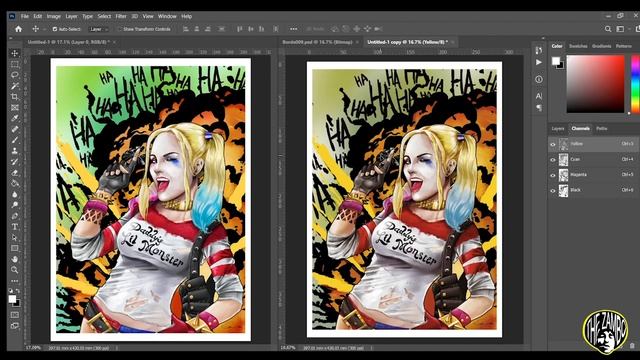Screen dimensions: 640x360
Task: Select the Cyan channel thumbnail
Action: click(563, 160)
